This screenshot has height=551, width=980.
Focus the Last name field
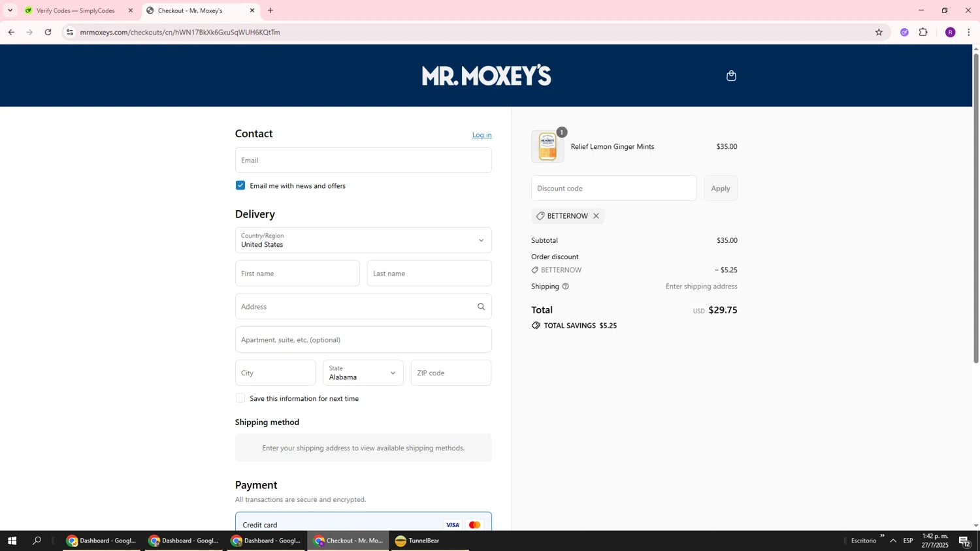(x=429, y=274)
